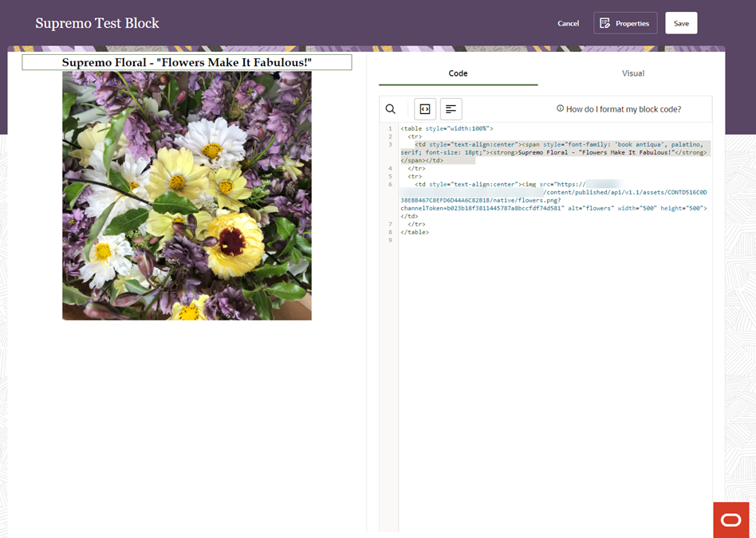The image size is (756, 538).
Task: Click the channelToken text in the code
Action: [421, 208]
